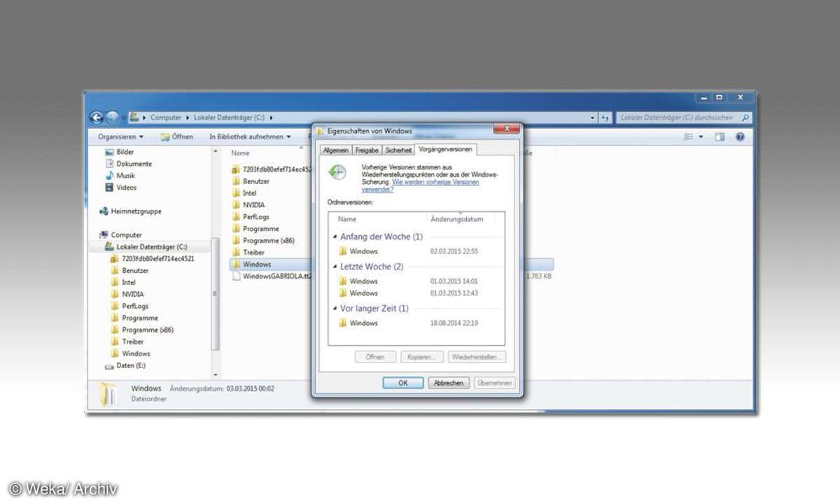Sort Explorer file list by Name column
The width and height of the screenshot is (840, 504).
click(241, 153)
